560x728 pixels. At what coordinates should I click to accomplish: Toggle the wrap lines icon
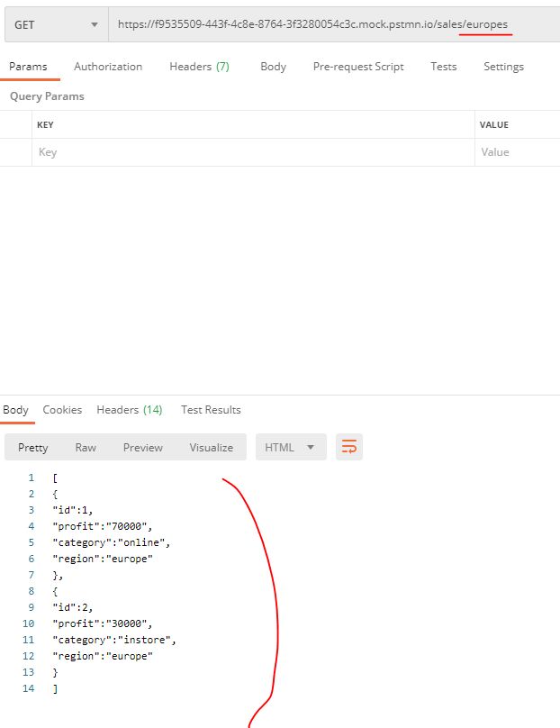click(349, 447)
